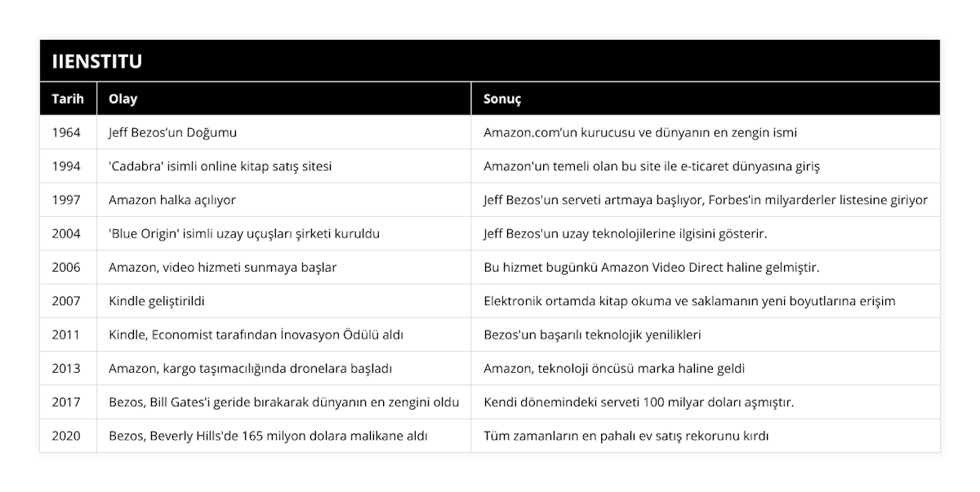Click the Amazon Video Direct result cell
Viewport: 980px width, 492px height.
click(651, 267)
